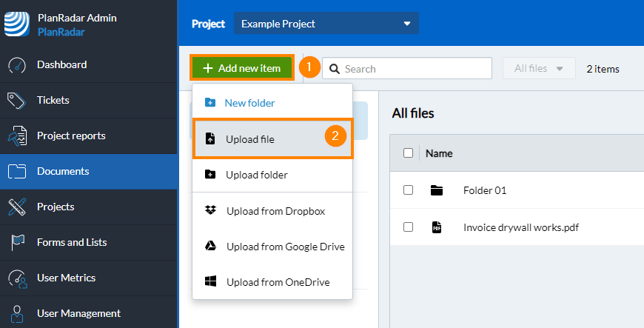Click the Dropbox icon in menu
The height and width of the screenshot is (328, 644).
[210, 211]
